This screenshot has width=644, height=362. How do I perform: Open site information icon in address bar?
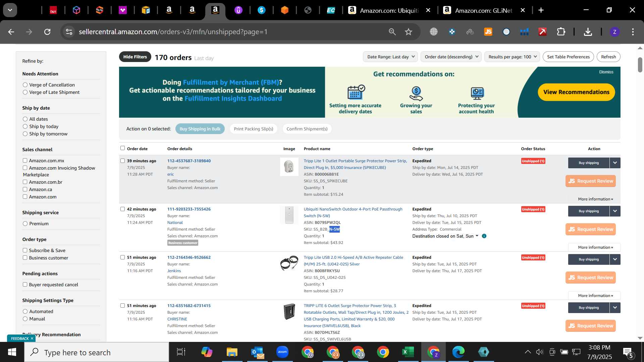coord(69,32)
